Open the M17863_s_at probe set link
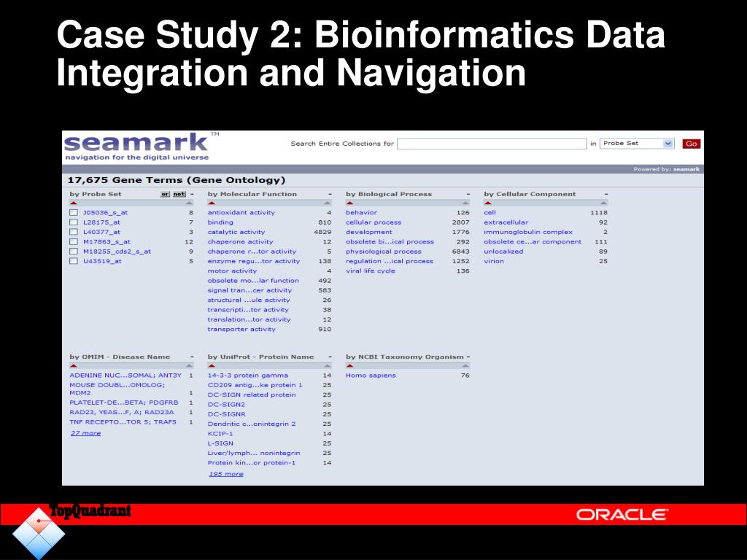This screenshot has width=747, height=560. [107, 242]
